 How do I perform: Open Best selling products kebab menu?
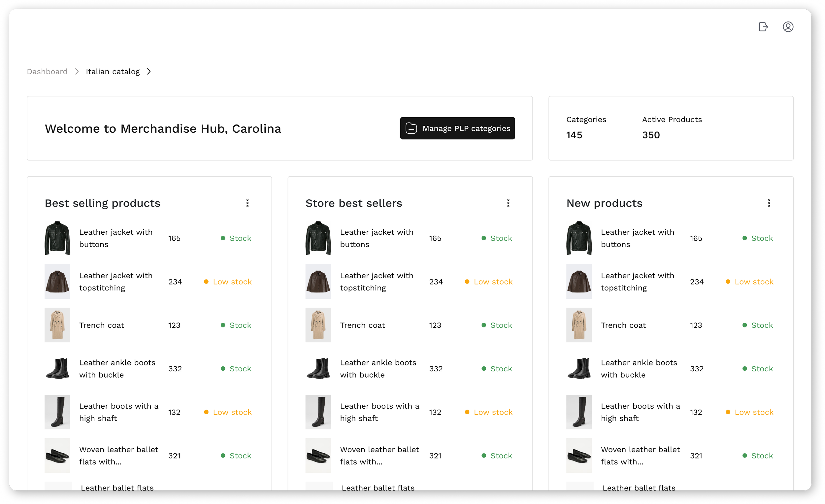247,203
